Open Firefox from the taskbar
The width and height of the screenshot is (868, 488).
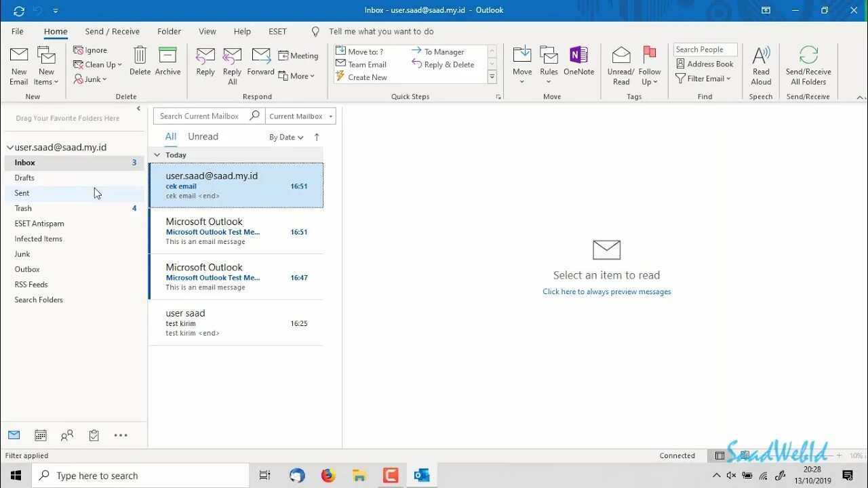click(x=328, y=475)
